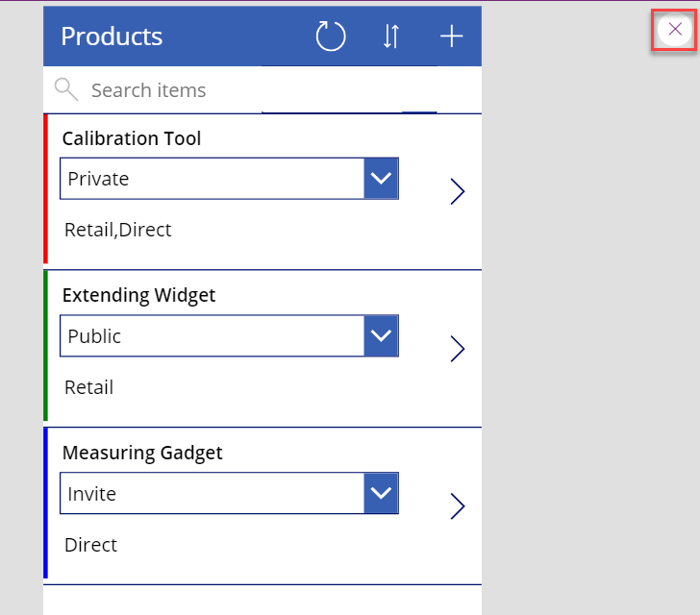Expand the Invite dropdown arrow
Screen dimensions: 700x615
pos(381,493)
